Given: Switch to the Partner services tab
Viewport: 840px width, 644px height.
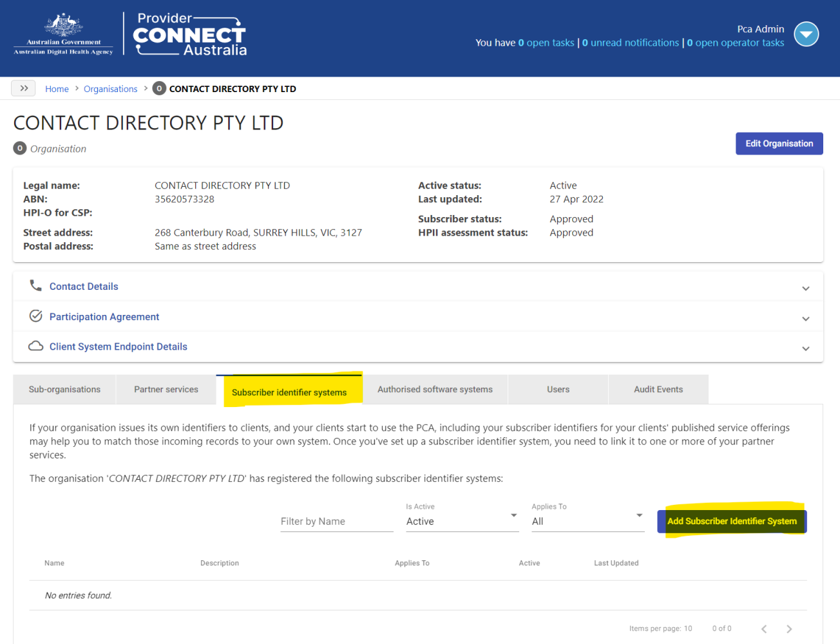Looking at the screenshot, I should [x=166, y=389].
